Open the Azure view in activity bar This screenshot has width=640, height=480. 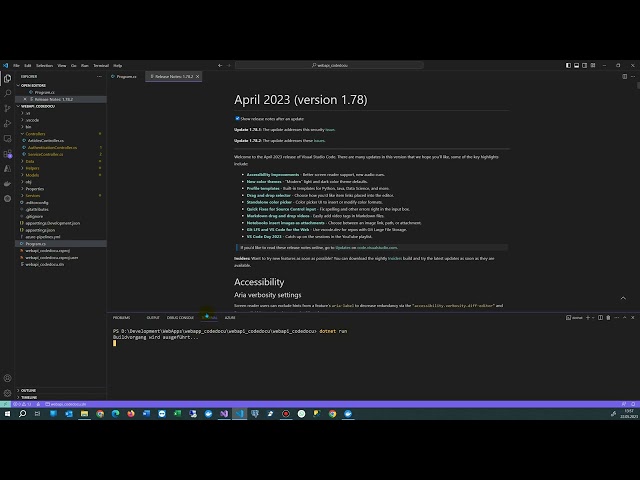click(x=7, y=169)
